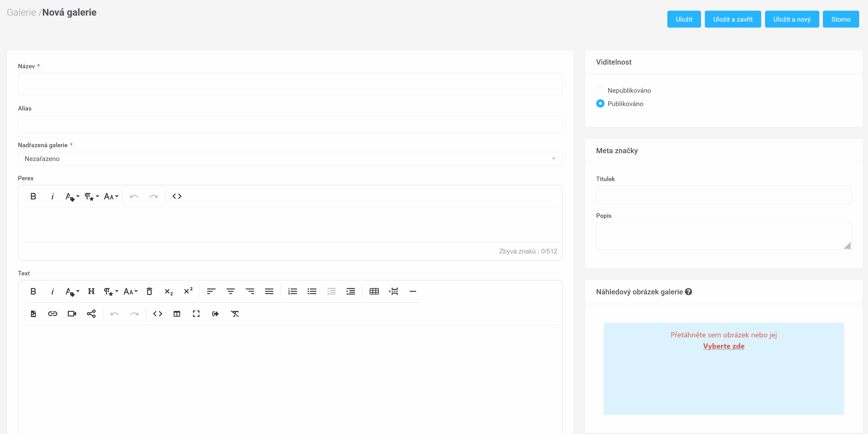
Task: Insert video in Text editor
Action: [x=72, y=314]
